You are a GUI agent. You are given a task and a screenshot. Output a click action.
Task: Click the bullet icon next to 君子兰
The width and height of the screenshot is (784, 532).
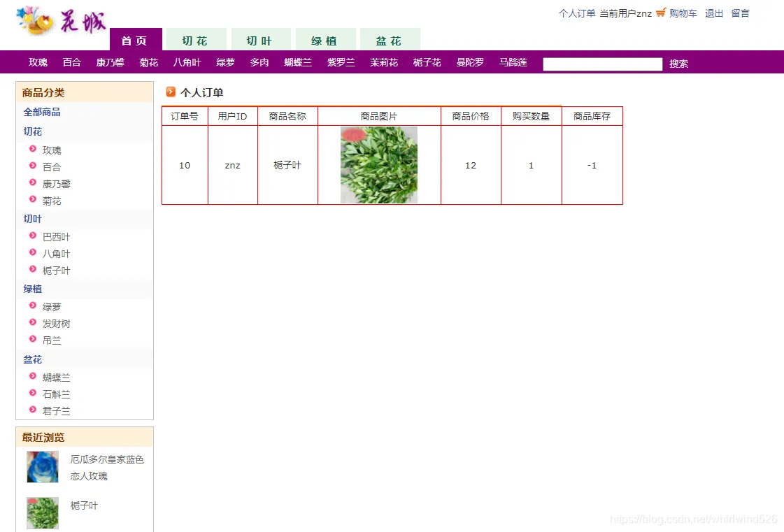tap(33, 410)
